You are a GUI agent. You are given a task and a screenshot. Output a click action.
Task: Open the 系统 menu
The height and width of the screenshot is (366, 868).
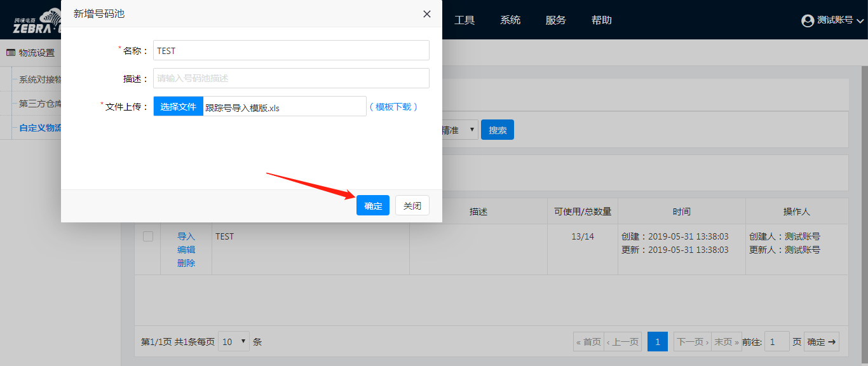point(510,20)
